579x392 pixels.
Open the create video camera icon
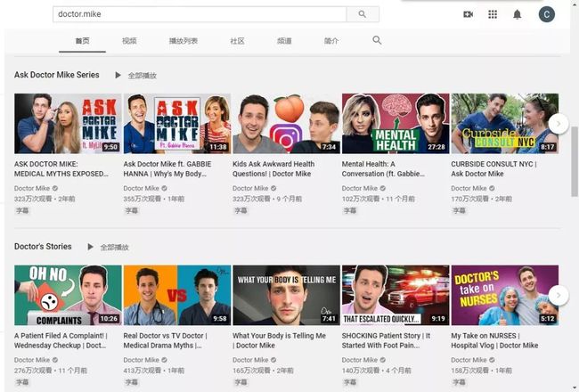[468, 14]
